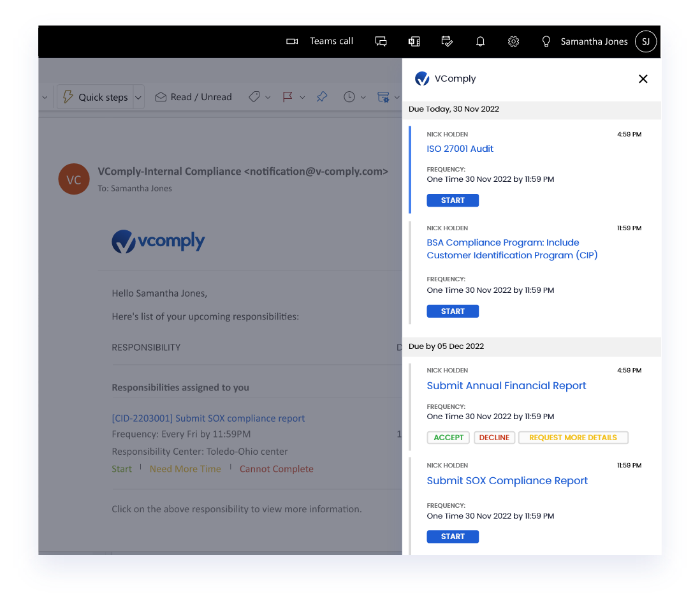
Task: Click Cannot Complete link in email
Action: pyautogui.click(x=276, y=469)
